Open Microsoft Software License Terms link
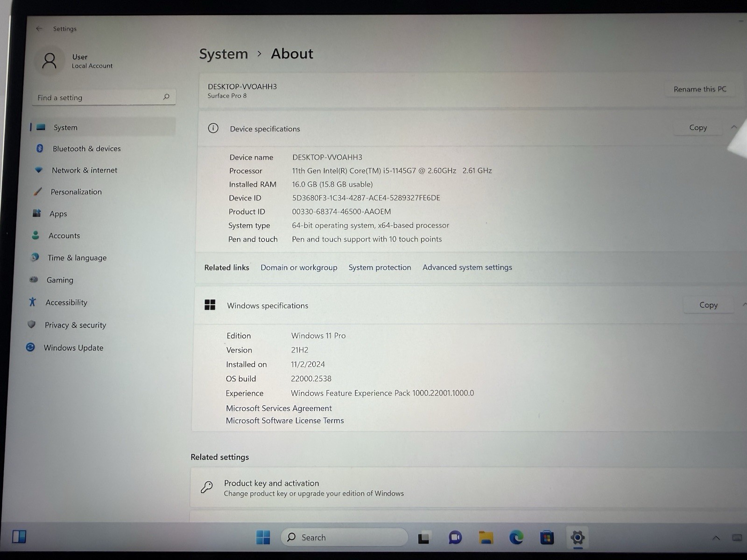The image size is (747, 560). (285, 420)
